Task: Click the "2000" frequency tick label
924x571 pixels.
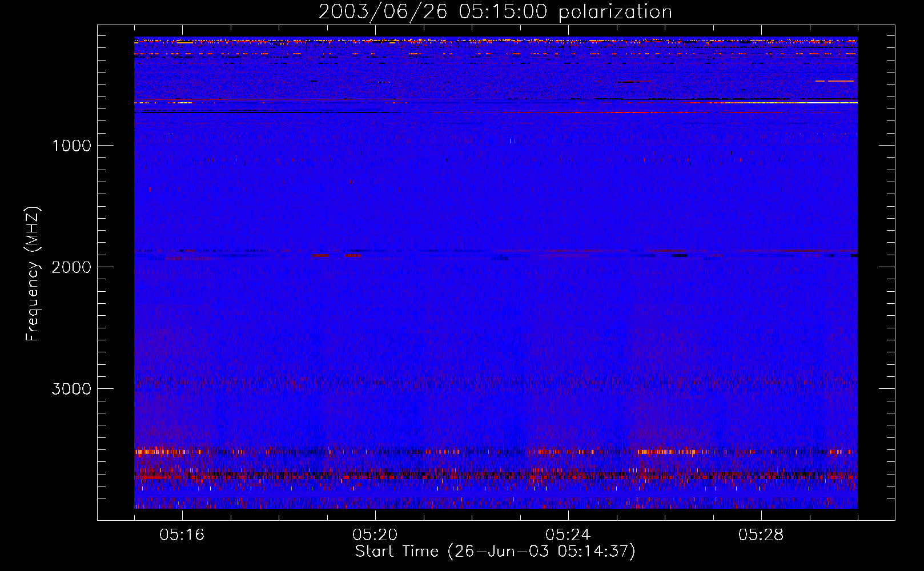Action: pyautogui.click(x=71, y=267)
